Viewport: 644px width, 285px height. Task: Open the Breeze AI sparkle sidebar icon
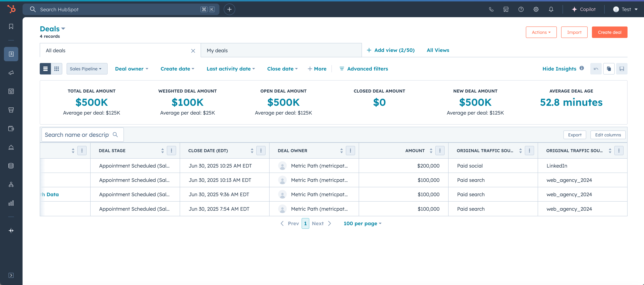(x=11, y=231)
